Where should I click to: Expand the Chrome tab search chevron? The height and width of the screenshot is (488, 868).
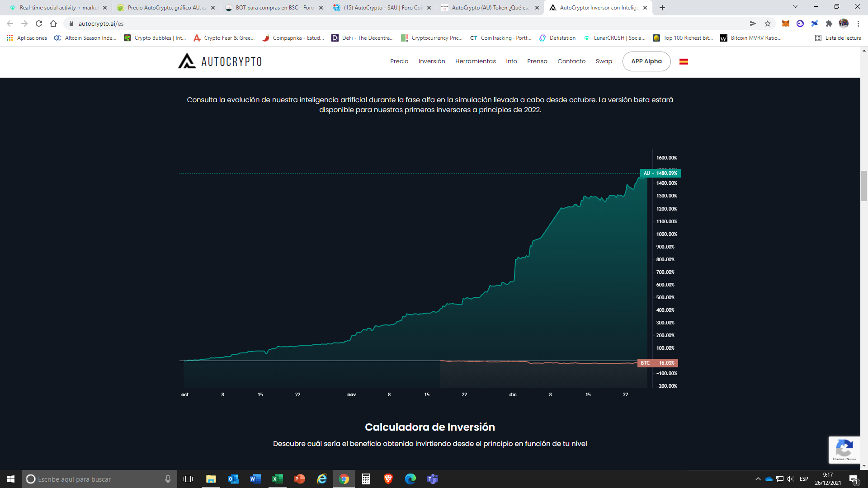click(795, 7)
